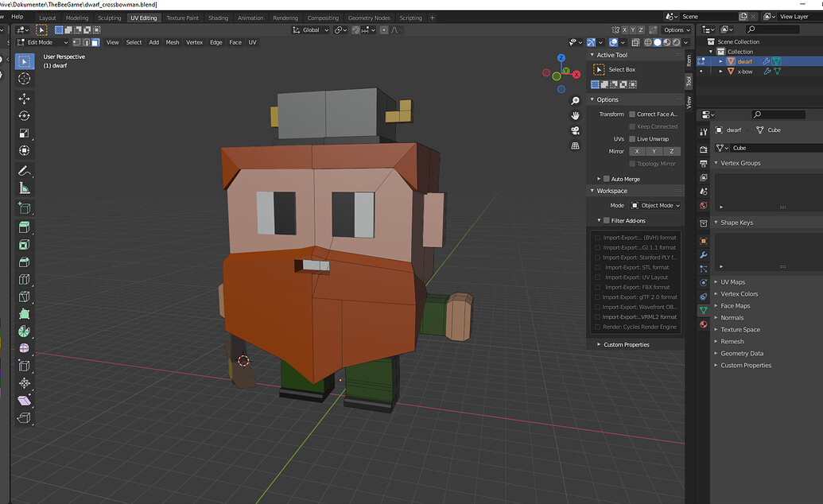Collapse the Vertex Groups panel
Viewport: 823px width, 504px height.
[716, 163]
